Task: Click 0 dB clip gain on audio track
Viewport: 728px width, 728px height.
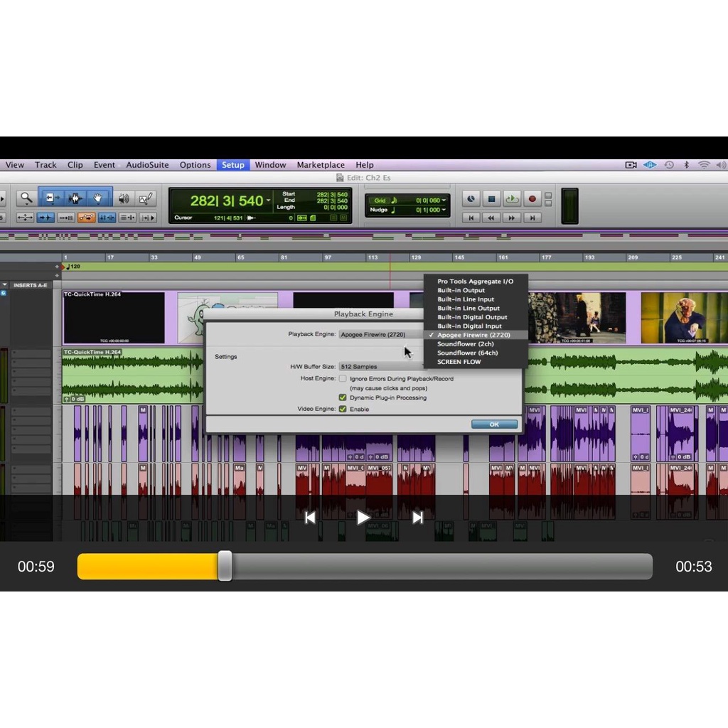Action: [x=74, y=399]
